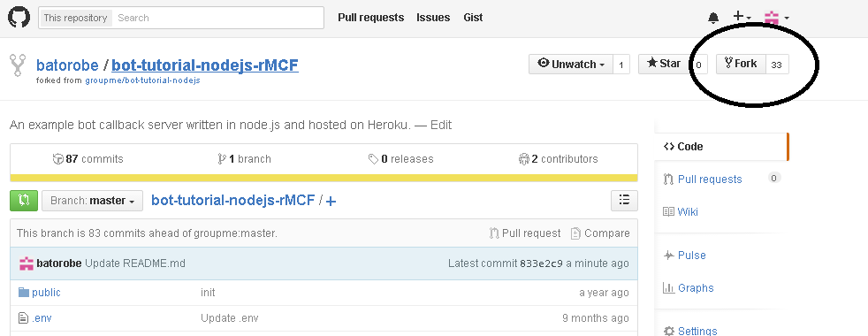Open Gist in top navigation

[x=473, y=18]
